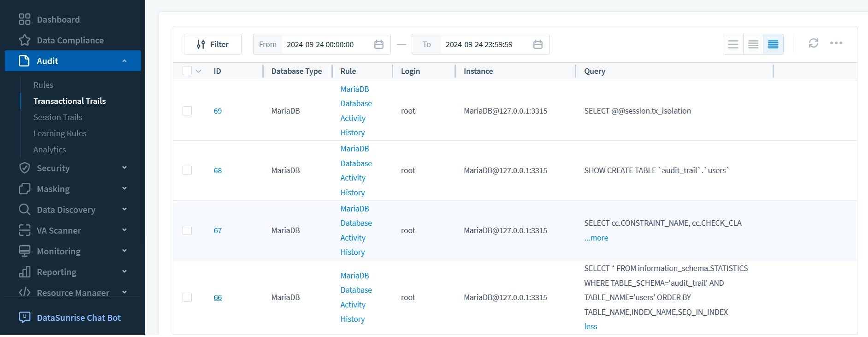Expand the Reporting menu arrow

click(x=124, y=271)
